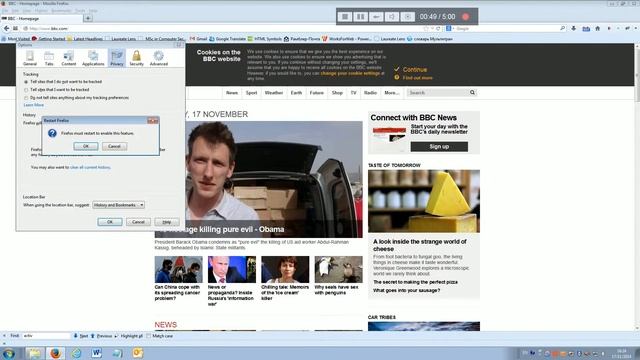Click the 'Learn More' tracking link
640x360 pixels.
tap(33, 105)
